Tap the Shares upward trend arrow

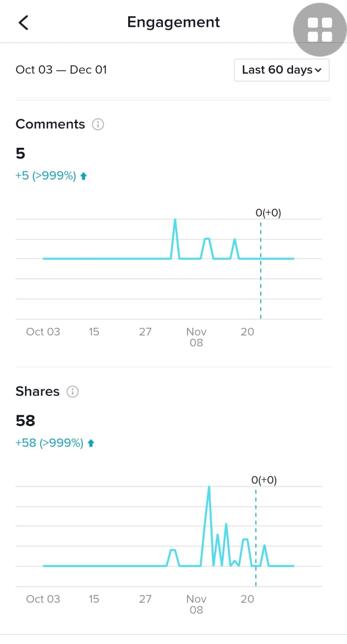(91, 444)
